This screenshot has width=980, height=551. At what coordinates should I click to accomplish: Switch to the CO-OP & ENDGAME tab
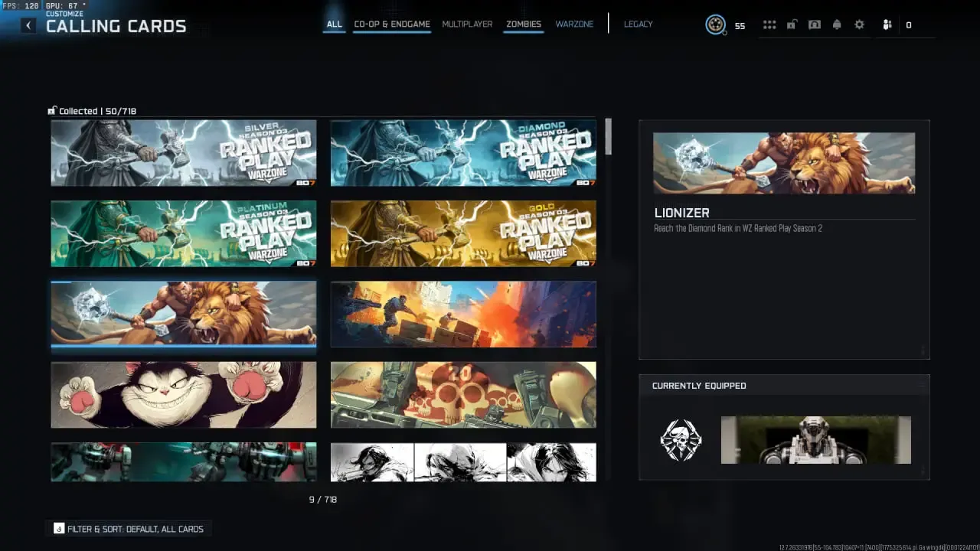392,24
